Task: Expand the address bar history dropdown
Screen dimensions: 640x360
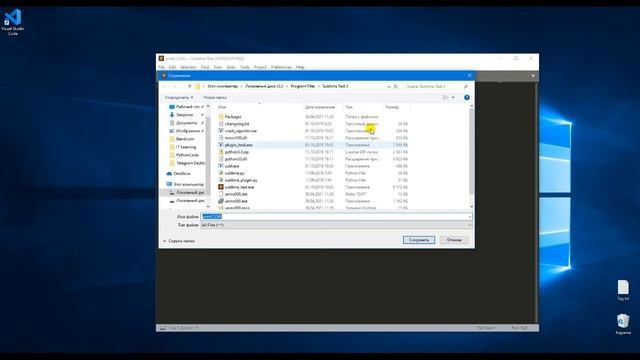Action: pos(388,86)
